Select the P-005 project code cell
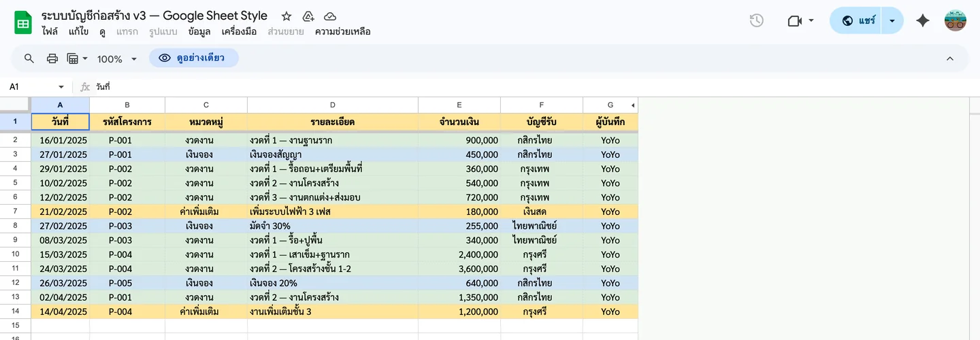 [x=127, y=283]
